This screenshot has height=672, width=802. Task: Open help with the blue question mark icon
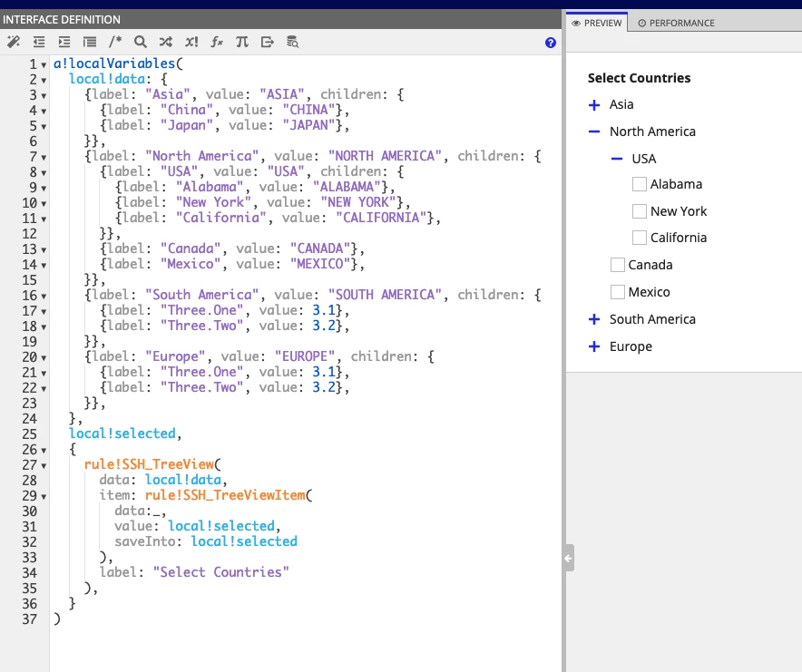[551, 43]
